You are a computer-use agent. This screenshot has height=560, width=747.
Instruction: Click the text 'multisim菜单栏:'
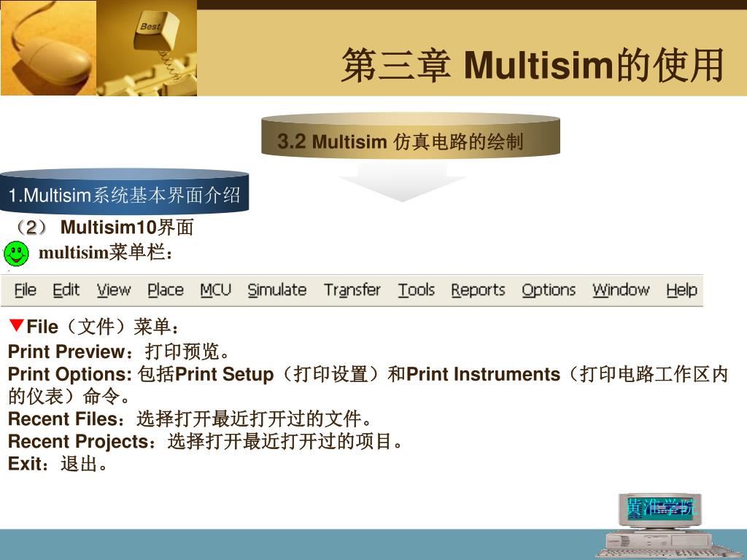point(105,252)
